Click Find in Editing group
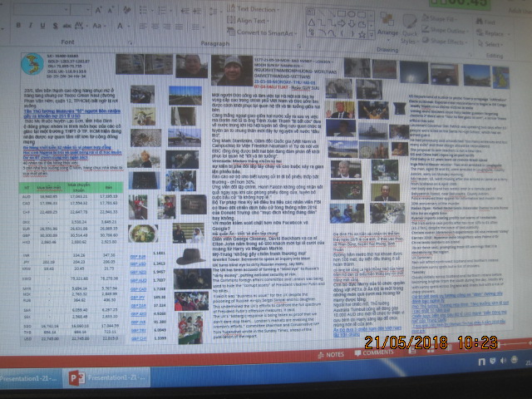 coord(485,22)
